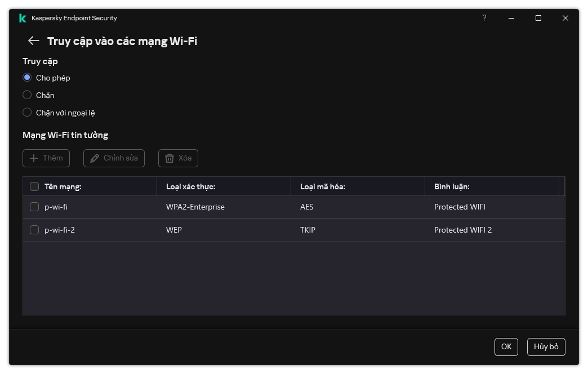Check the p-wi-fi-2 network checkbox
This screenshot has width=588, height=374.
click(x=34, y=230)
